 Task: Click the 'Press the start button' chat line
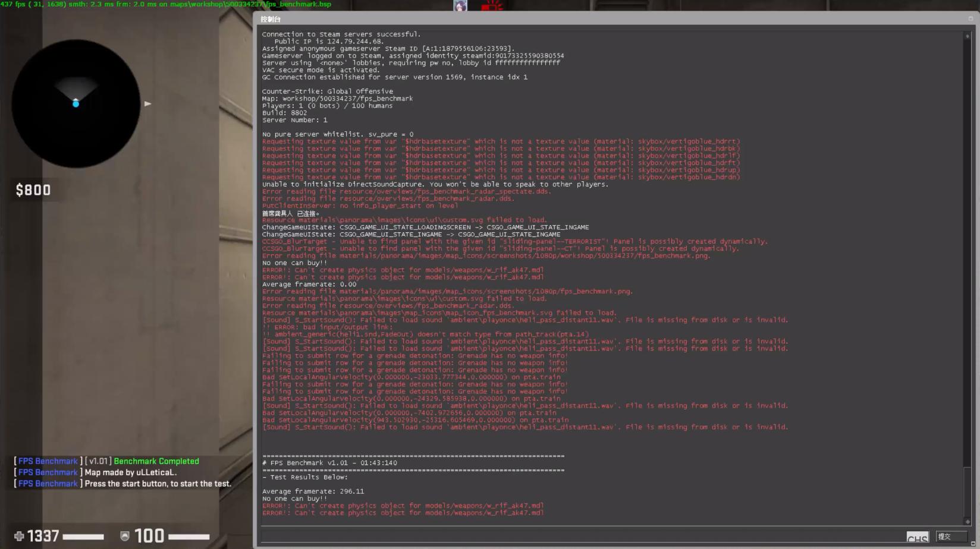pyautogui.click(x=158, y=484)
